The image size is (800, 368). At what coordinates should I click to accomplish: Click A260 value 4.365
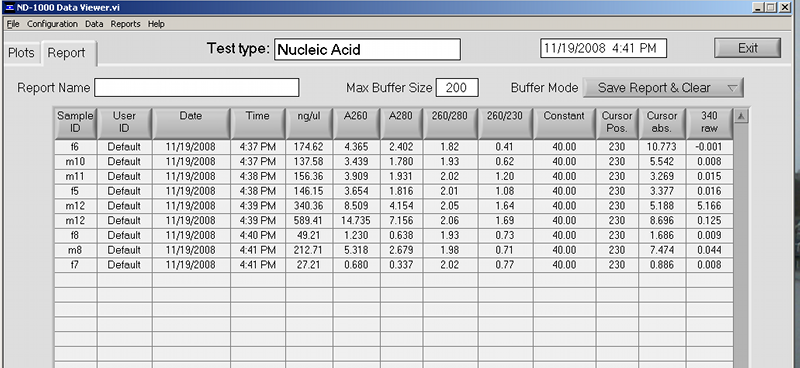click(x=356, y=147)
